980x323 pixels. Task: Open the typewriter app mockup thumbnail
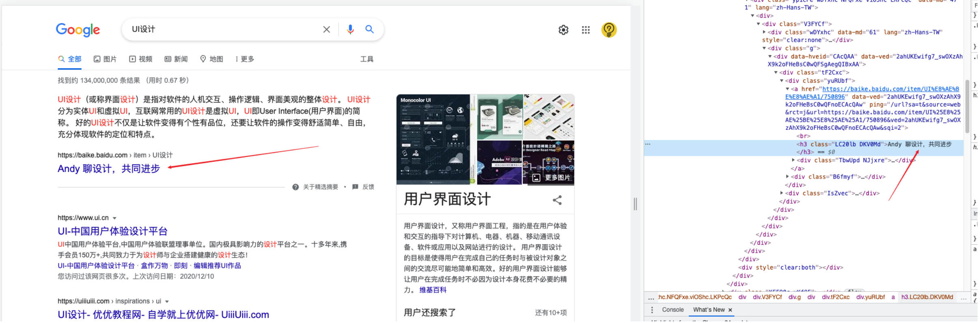point(500,117)
